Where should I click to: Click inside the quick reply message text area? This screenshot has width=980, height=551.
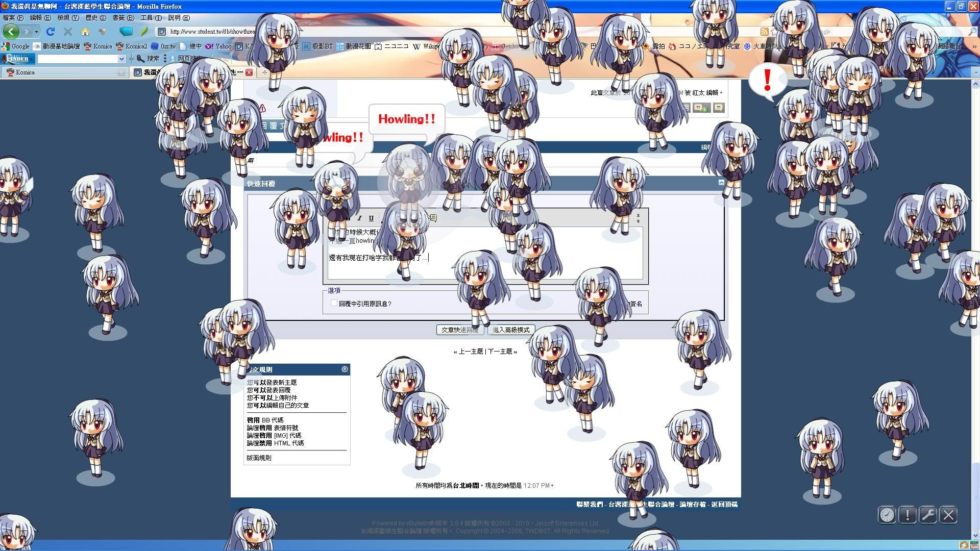click(x=485, y=253)
